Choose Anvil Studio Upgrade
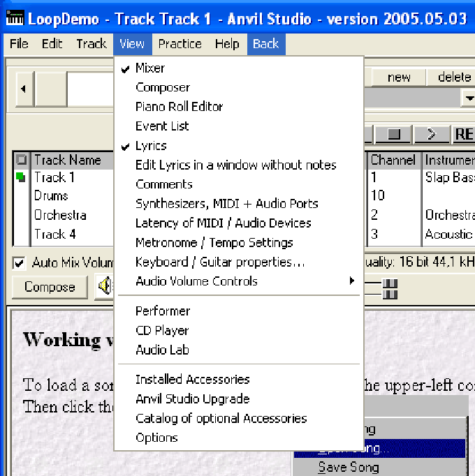The width and height of the screenshot is (475, 476). pos(239,399)
